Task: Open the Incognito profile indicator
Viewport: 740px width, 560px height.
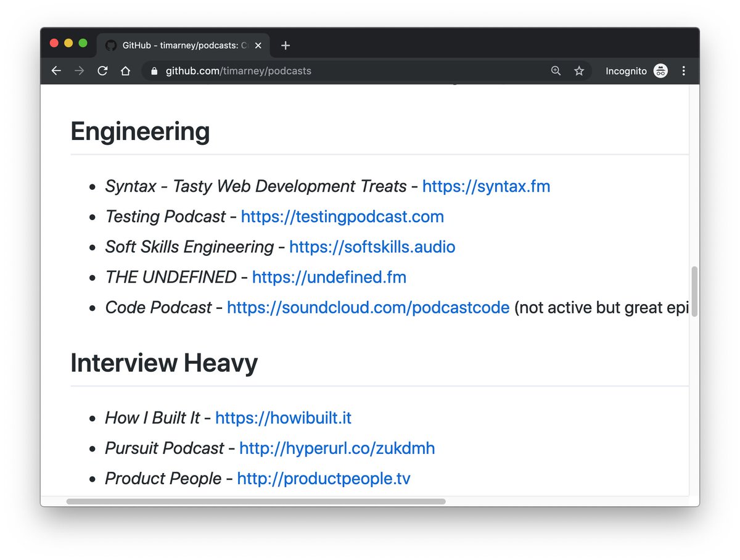Action: 636,71
